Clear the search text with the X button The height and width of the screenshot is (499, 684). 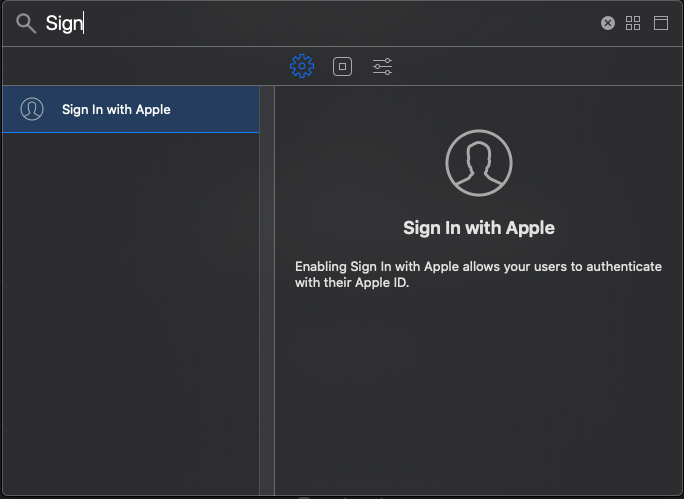(x=608, y=23)
